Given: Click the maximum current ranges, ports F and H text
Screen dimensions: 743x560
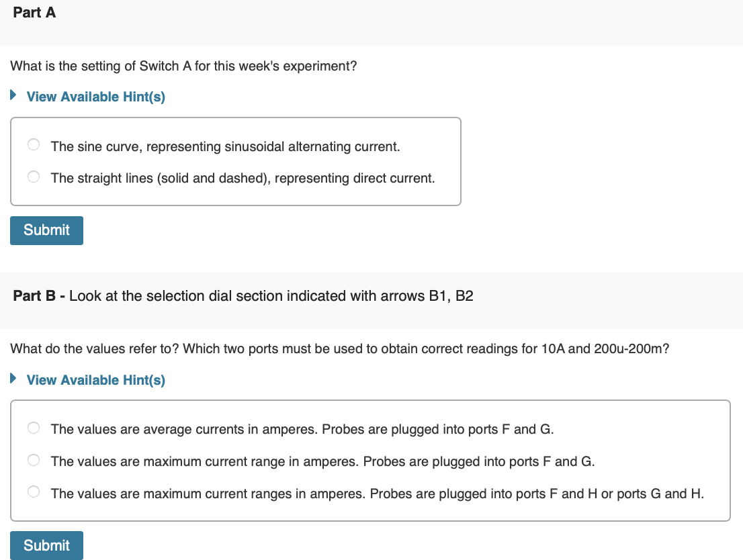Looking at the screenshot, I should click(x=377, y=494).
